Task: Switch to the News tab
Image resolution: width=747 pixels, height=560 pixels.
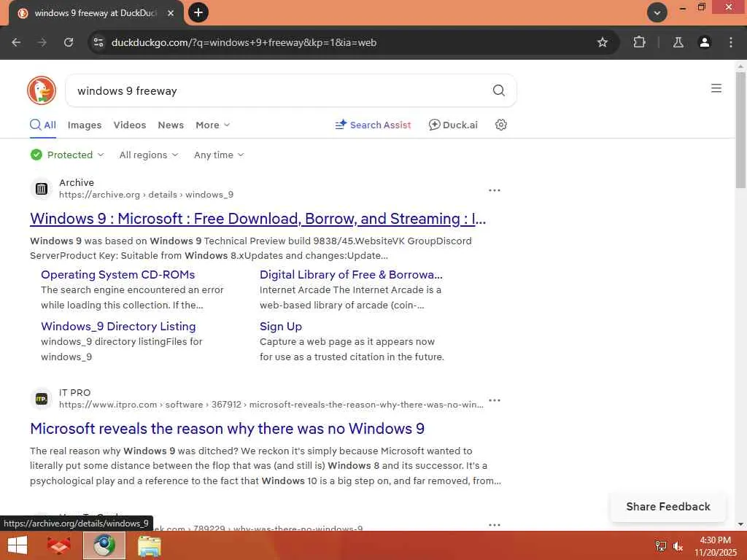Action: tap(171, 125)
